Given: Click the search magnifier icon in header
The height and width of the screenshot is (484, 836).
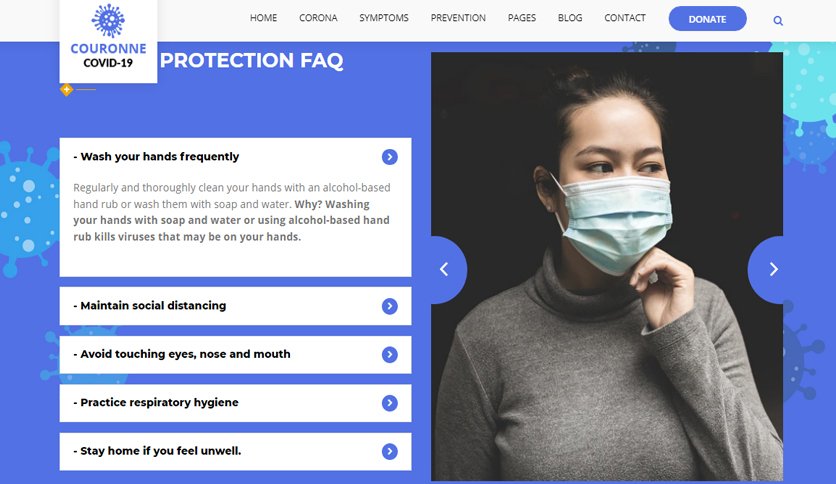Looking at the screenshot, I should click(778, 21).
